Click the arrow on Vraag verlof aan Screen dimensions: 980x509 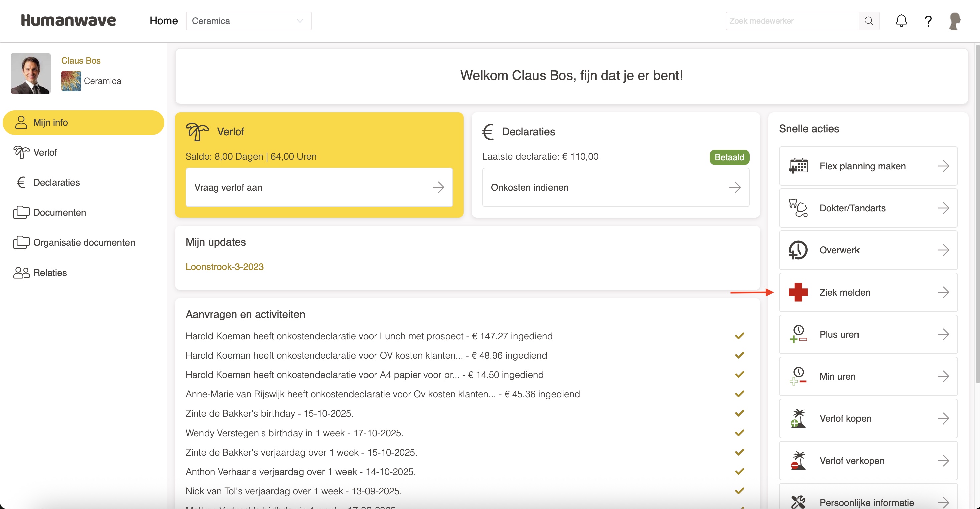[438, 187]
